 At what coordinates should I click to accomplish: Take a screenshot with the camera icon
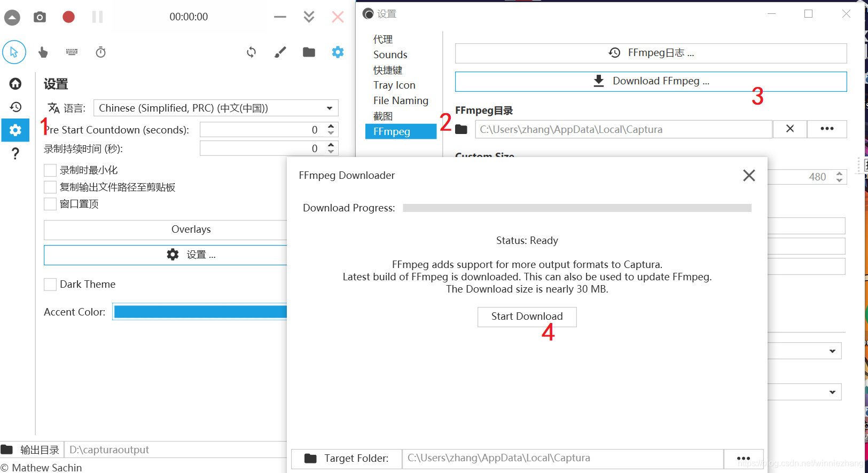40,17
